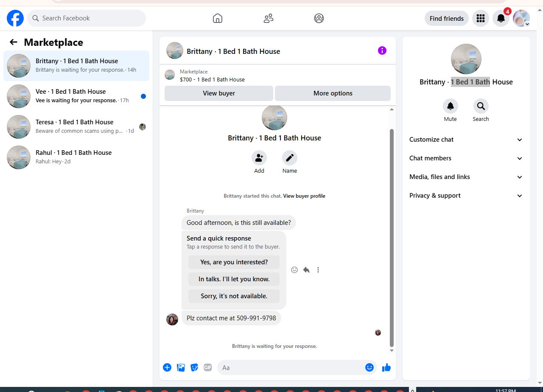543x392 pixels.
Task: Click View buyer button
Action: [219, 93]
